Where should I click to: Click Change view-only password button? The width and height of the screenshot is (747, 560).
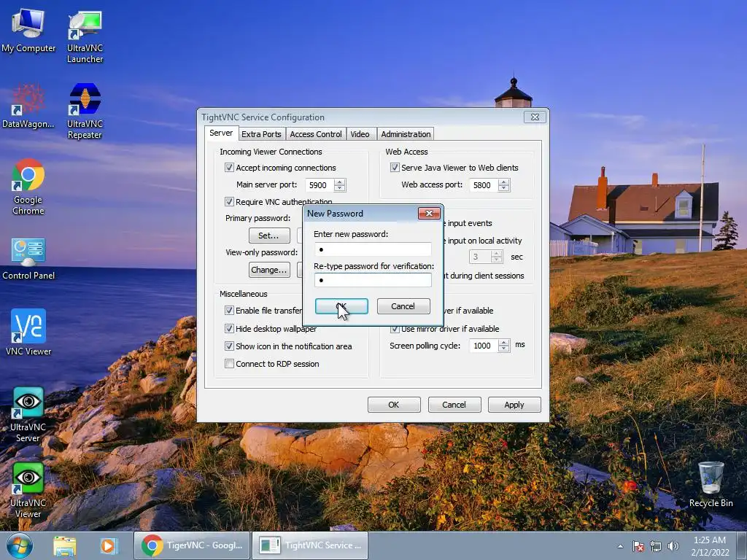point(269,270)
